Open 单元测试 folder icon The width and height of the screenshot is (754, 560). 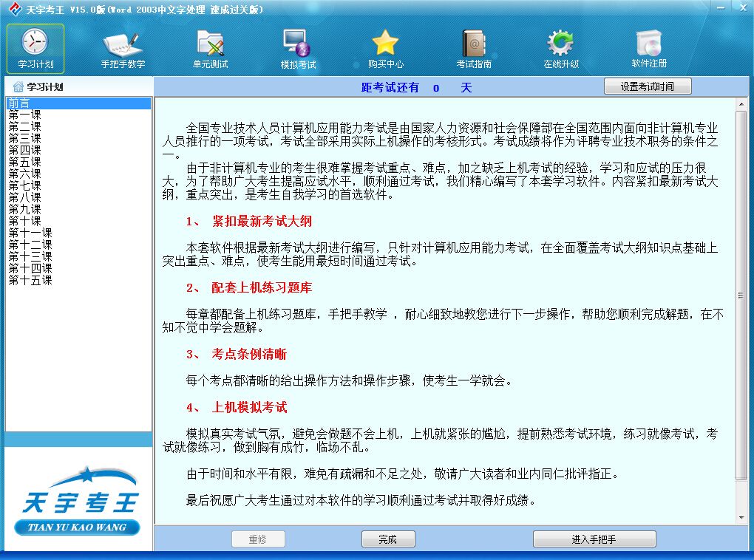click(x=211, y=44)
